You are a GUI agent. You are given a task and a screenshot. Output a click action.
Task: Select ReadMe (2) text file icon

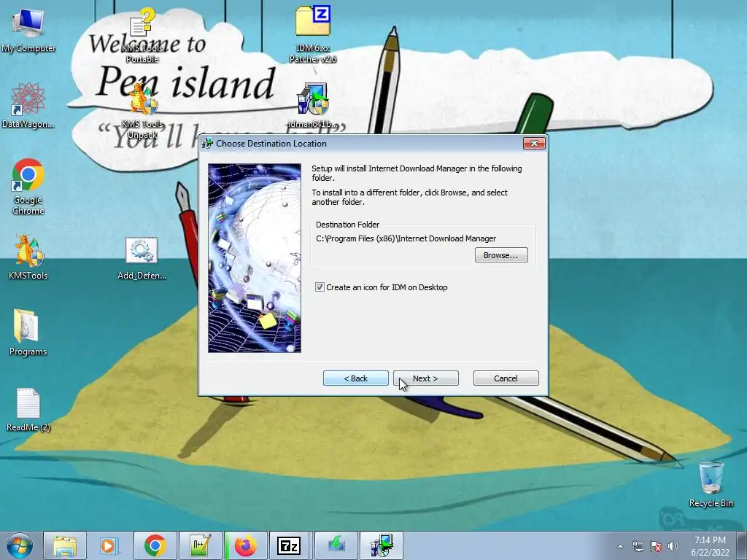coord(28,410)
